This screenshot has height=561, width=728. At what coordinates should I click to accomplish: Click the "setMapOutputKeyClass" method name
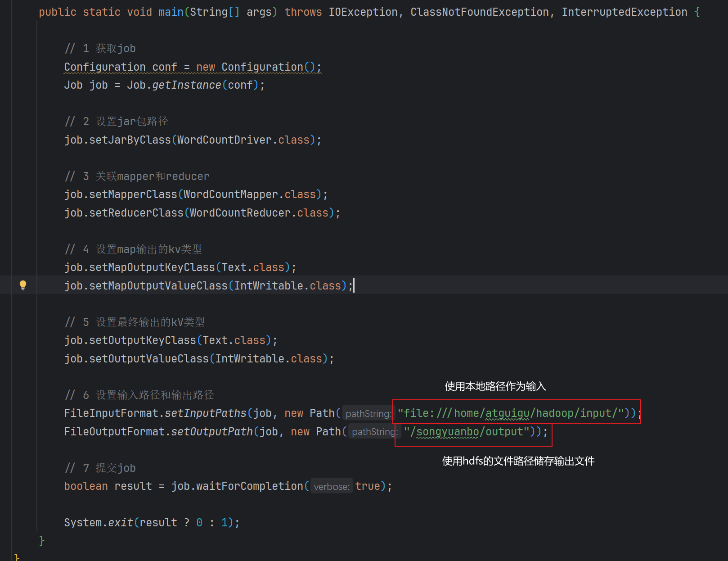[x=152, y=267]
